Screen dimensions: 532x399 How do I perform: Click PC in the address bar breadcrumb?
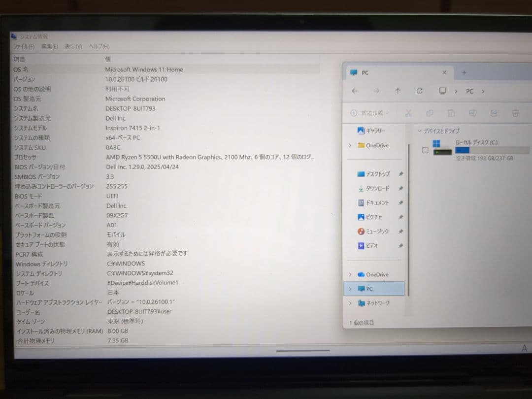coord(469,91)
